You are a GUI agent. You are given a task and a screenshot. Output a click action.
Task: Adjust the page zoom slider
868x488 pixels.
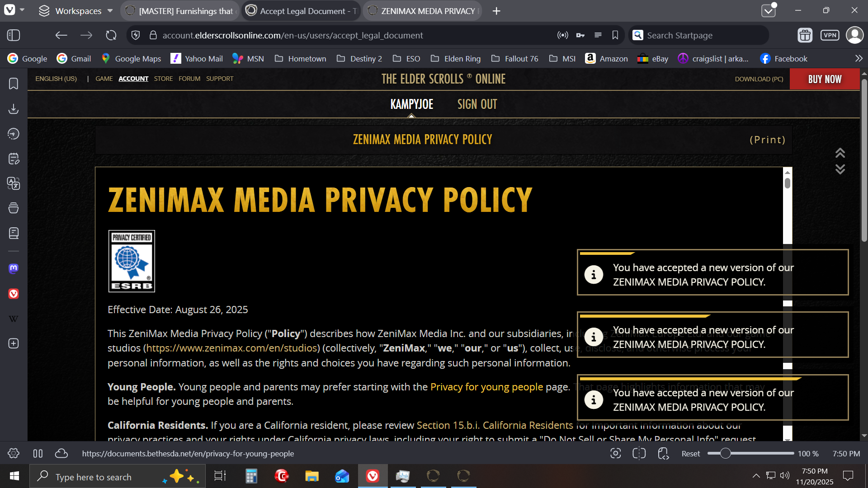pyautogui.click(x=725, y=454)
